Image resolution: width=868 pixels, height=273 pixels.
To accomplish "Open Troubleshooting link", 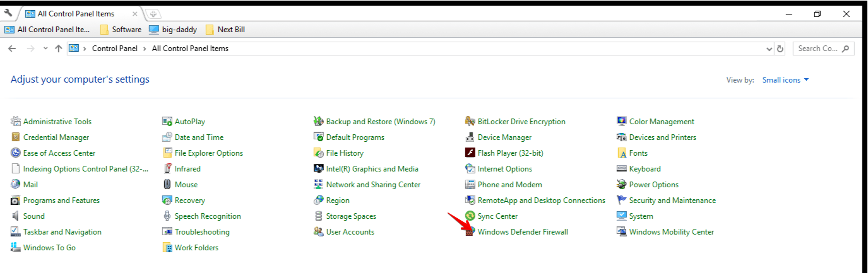I will click(202, 232).
